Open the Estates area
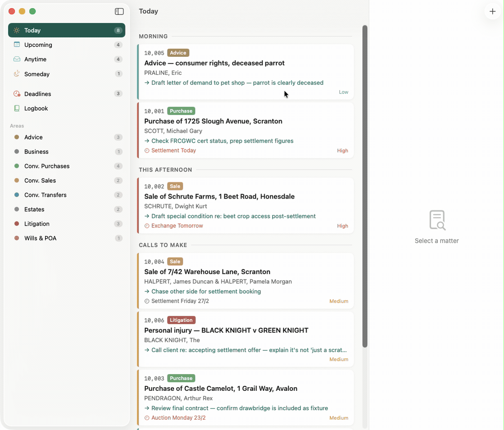 pyautogui.click(x=33, y=209)
